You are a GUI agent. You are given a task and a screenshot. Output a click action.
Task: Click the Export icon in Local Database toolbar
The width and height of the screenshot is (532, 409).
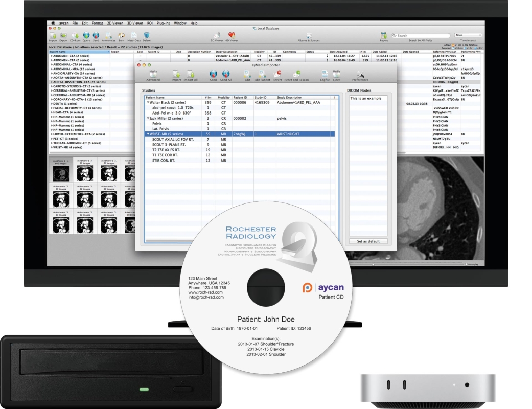tap(63, 35)
